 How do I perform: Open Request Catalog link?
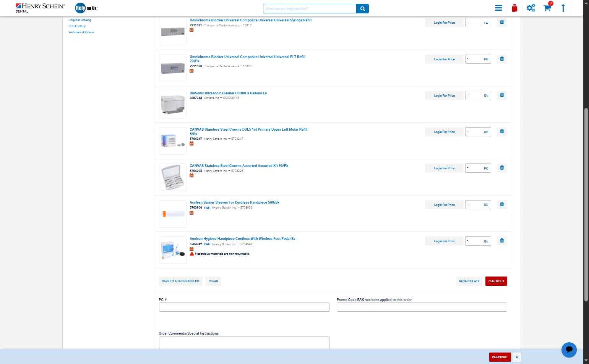point(80,20)
